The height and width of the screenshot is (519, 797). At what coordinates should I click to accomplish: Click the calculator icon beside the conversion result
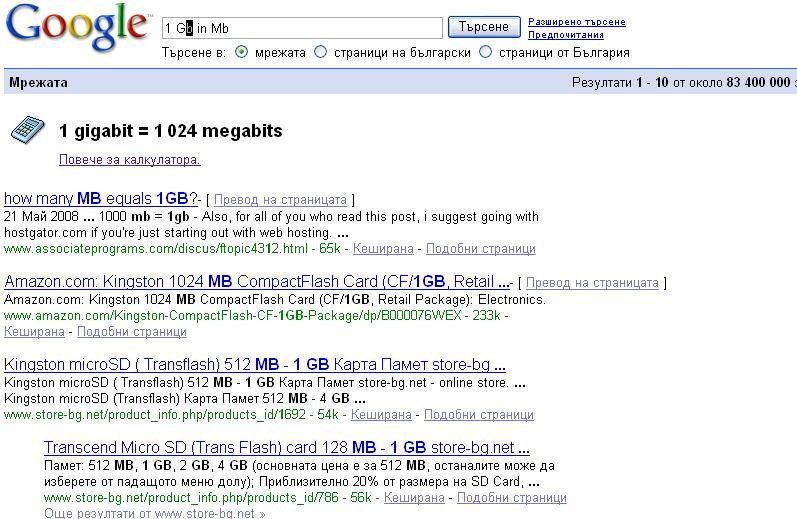[x=27, y=130]
